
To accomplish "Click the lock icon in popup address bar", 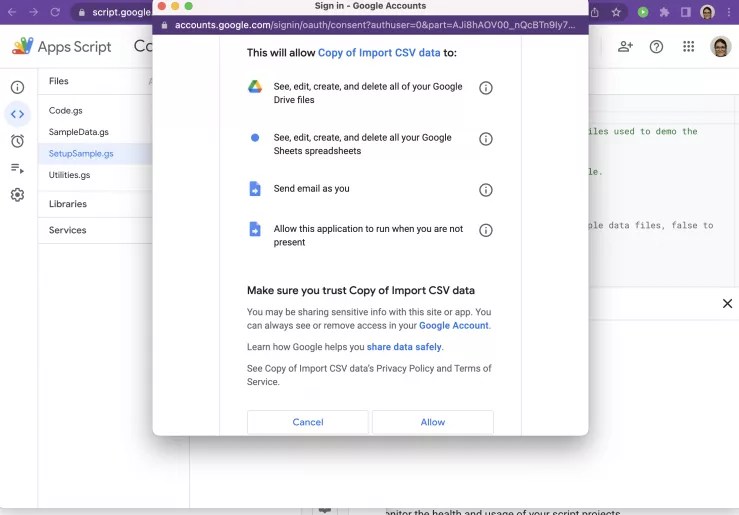I will 164,25.
